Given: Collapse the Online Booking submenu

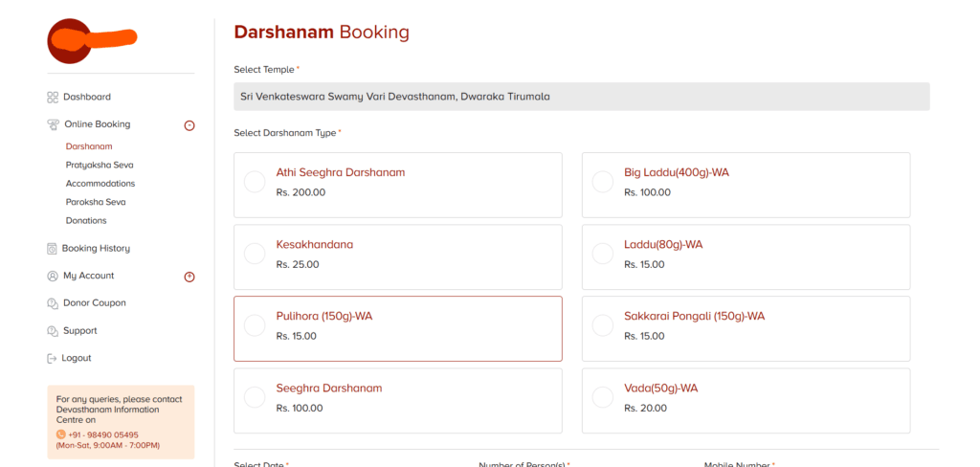Looking at the screenshot, I should pyautogui.click(x=189, y=125).
